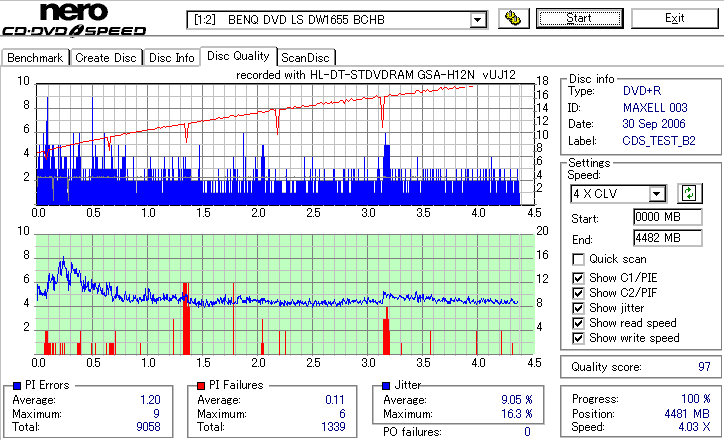Image resolution: width=724 pixels, height=441 pixels.
Task: Click the date 30 Sep 2006
Action: [654, 124]
